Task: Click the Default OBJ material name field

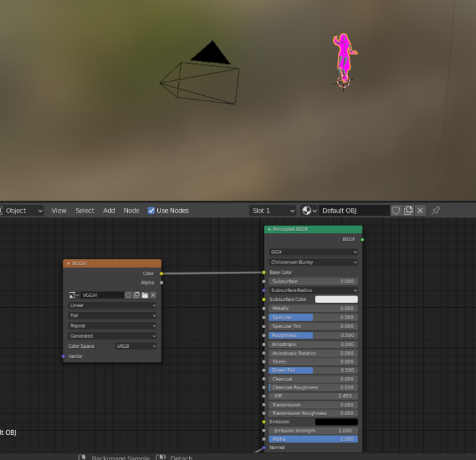Action: coord(354,211)
